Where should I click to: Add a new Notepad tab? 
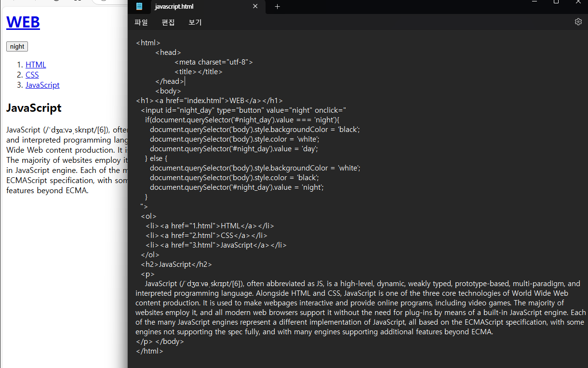[x=277, y=6]
